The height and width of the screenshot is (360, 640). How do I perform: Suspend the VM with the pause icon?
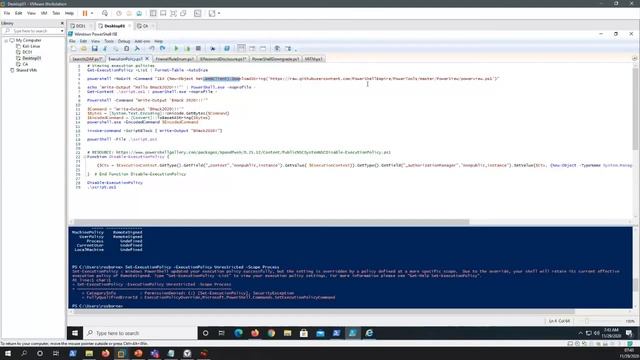[85, 13]
